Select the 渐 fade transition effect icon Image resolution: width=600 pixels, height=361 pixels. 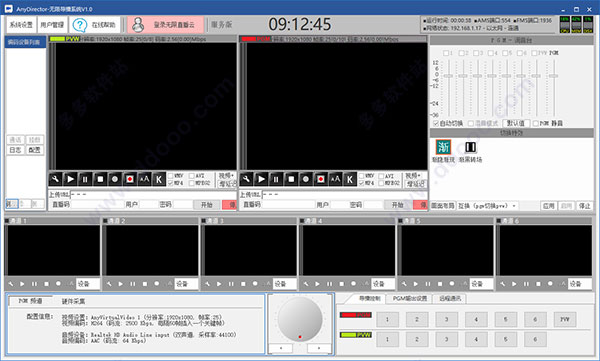443,147
